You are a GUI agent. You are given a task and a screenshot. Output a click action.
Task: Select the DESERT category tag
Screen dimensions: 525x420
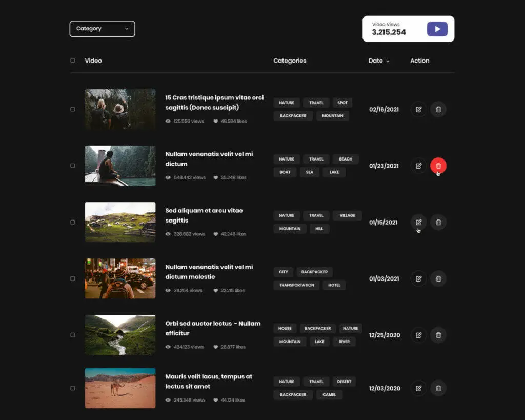(344, 382)
